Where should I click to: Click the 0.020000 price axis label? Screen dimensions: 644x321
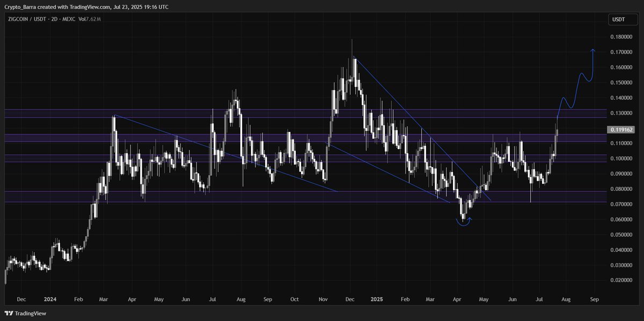[x=621, y=280]
